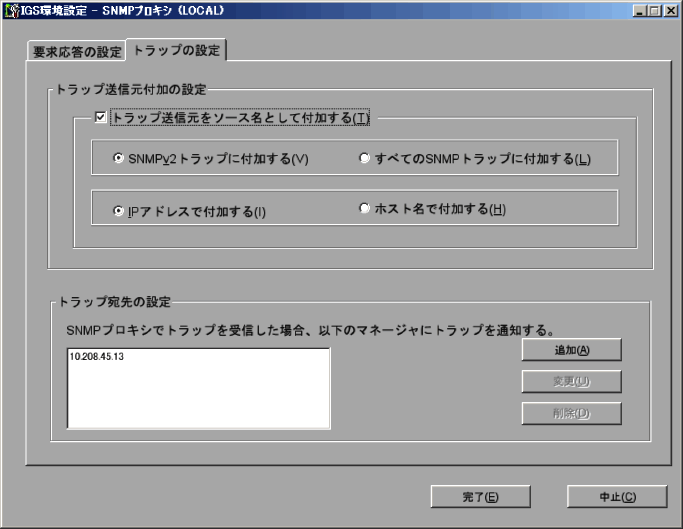Image resolution: width=683 pixels, height=529 pixels.
Task: Click the disabled 削除(D) button
Action: coord(571,413)
